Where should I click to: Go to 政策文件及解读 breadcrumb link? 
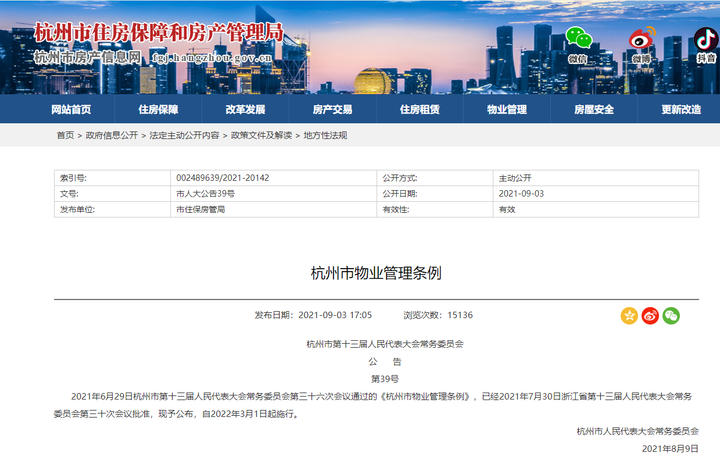pos(261,135)
